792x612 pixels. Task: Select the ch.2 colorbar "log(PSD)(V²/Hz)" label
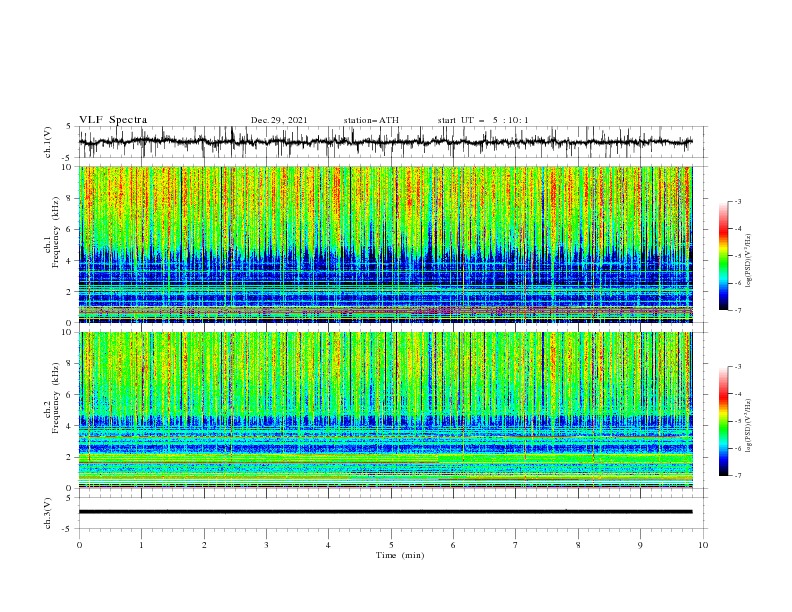(x=749, y=425)
